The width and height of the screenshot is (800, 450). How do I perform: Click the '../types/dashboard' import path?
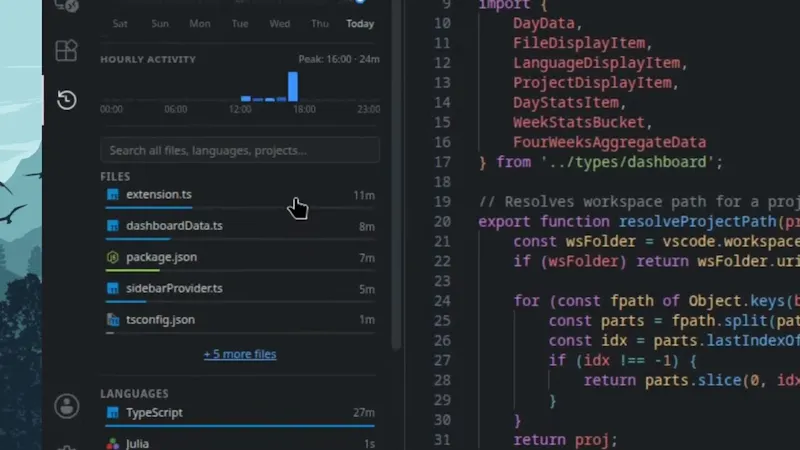(x=627, y=162)
